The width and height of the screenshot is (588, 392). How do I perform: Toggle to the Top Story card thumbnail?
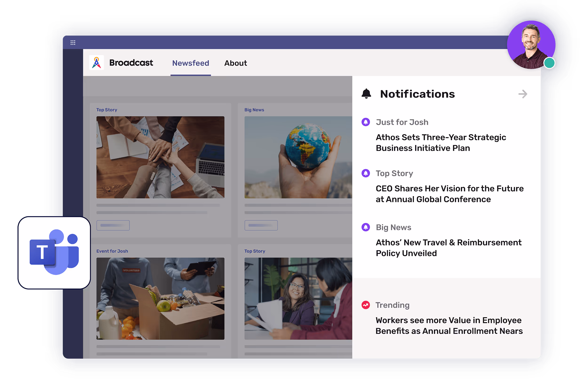tap(160, 158)
